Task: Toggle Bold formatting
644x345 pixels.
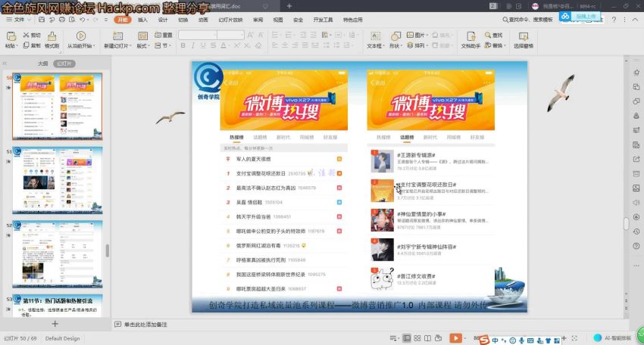Action: click(x=183, y=45)
